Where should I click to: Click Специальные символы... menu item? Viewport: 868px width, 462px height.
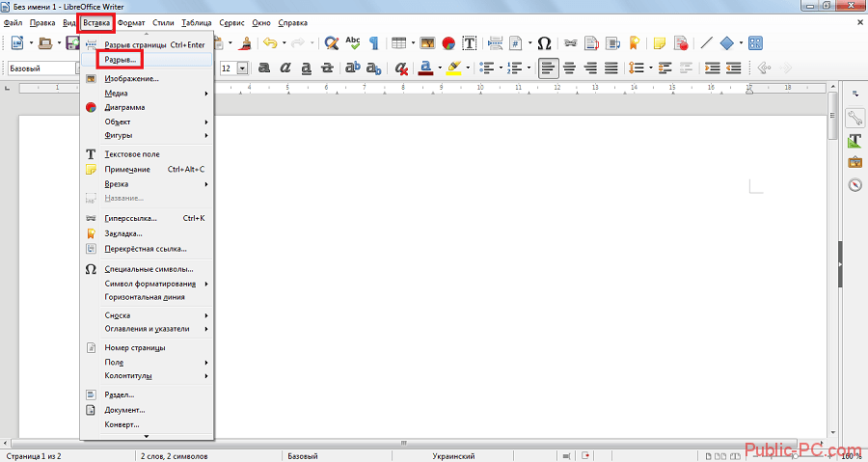tap(149, 269)
